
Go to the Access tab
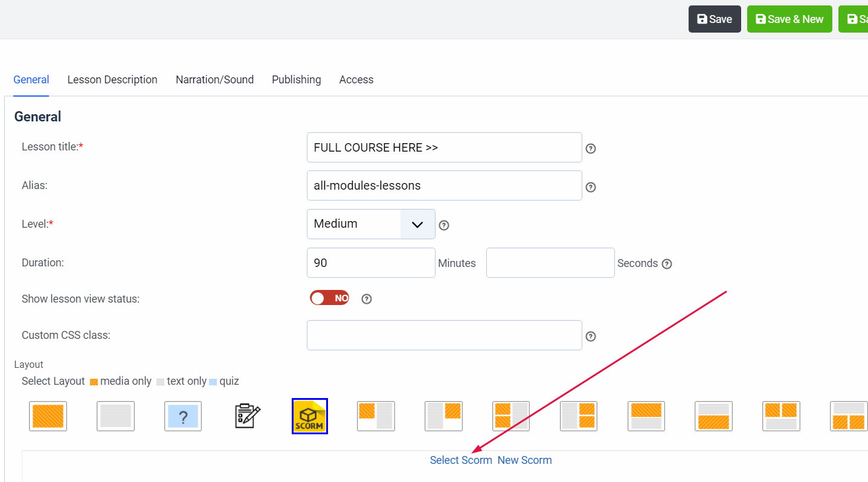click(x=356, y=80)
